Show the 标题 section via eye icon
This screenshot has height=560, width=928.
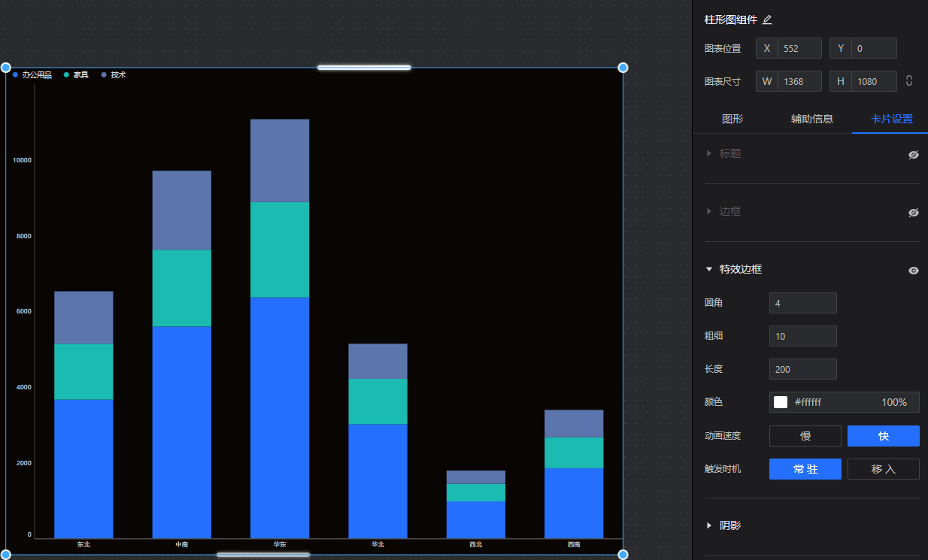[913, 155]
